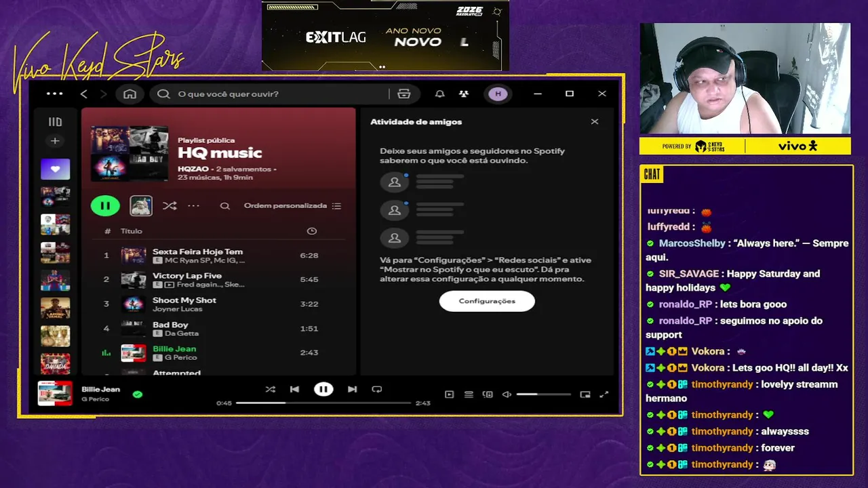Pause playback in the bottom player bar

tap(323, 389)
